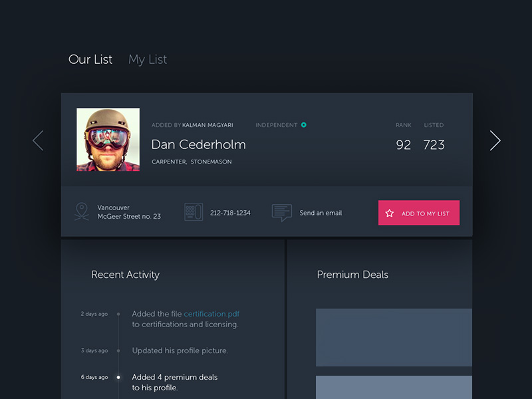Click the '3 days ago' timeline marker
Viewport: 532px width, 399px height.
(x=118, y=350)
